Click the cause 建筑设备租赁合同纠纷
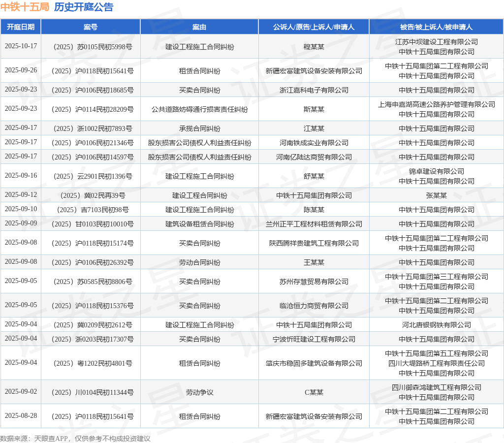The height and width of the screenshot is (443, 504). (200, 224)
